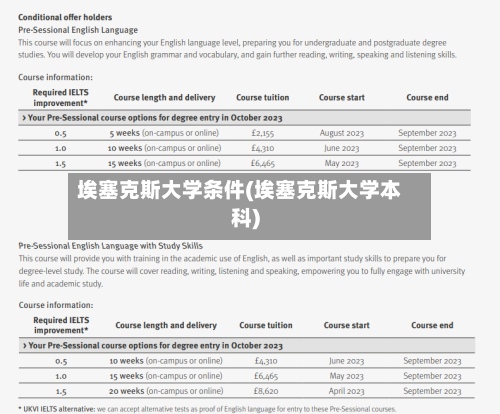This screenshot has width=500, height=414.
Task: Click 'June 2023' in the £4,310 1.0 row
Action: [342, 148]
